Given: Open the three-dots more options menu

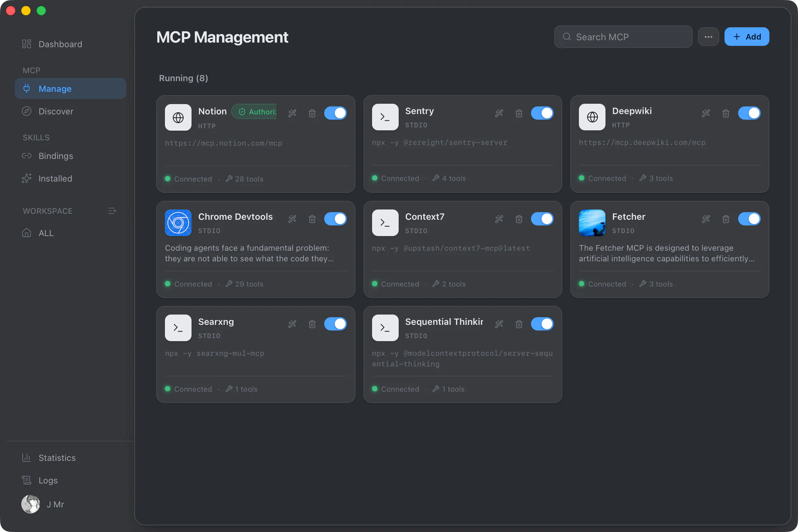Looking at the screenshot, I should [x=709, y=37].
